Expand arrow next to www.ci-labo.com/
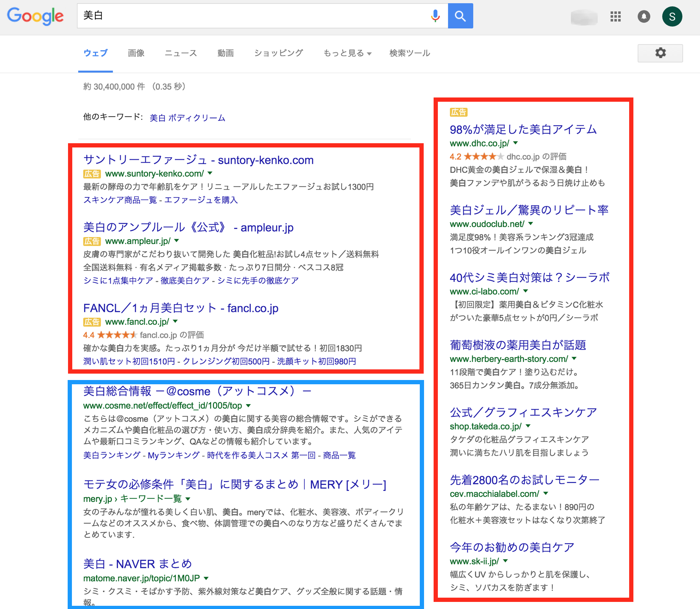Screen dimensions: 700x609 pyautogui.click(x=525, y=291)
